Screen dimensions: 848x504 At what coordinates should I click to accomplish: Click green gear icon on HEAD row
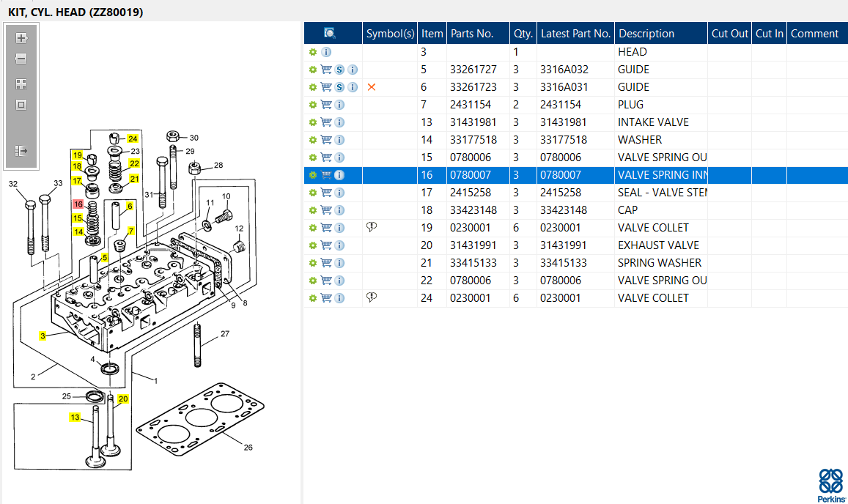click(x=313, y=52)
